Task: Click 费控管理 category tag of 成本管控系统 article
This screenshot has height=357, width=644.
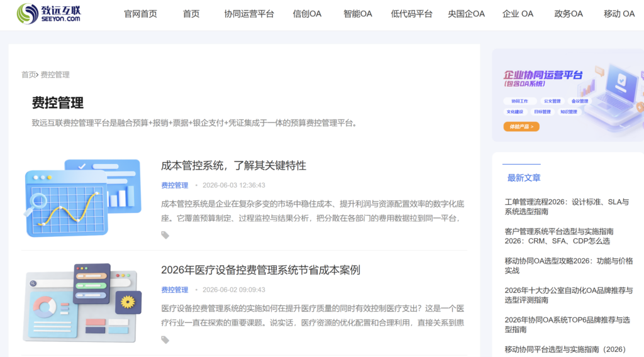Action: click(175, 185)
